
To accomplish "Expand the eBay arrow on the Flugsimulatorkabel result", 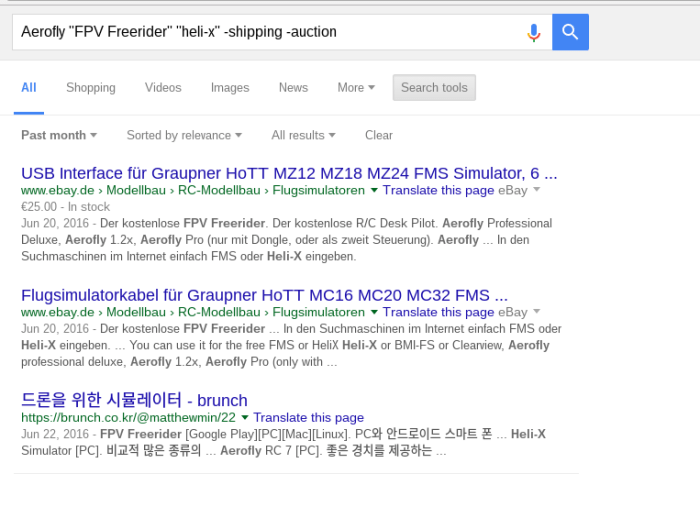I will 537,312.
